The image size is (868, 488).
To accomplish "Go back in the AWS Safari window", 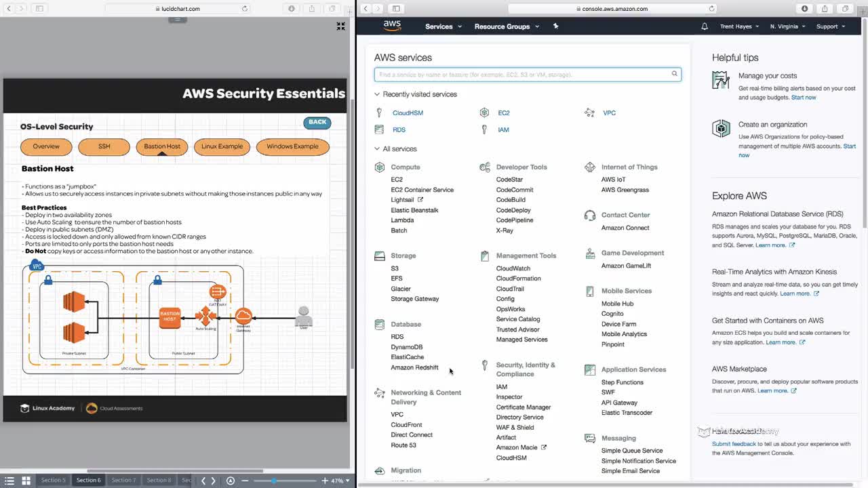I will pyautogui.click(x=366, y=9).
